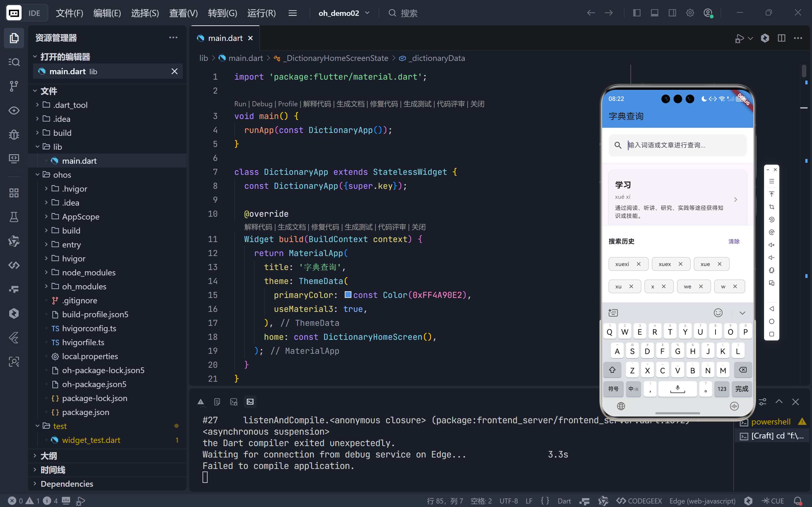
Task: Click the emoji icon on phone keyboard
Action: tap(718, 313)
